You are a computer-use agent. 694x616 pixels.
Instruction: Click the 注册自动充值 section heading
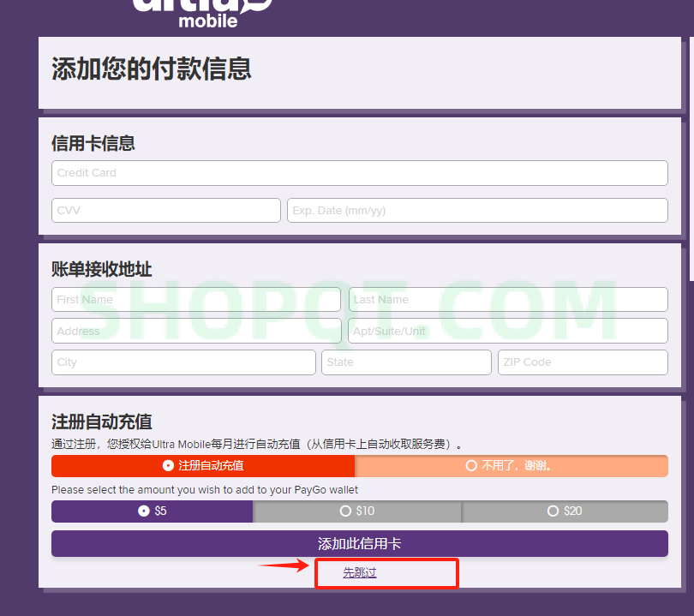pos(102,422)
